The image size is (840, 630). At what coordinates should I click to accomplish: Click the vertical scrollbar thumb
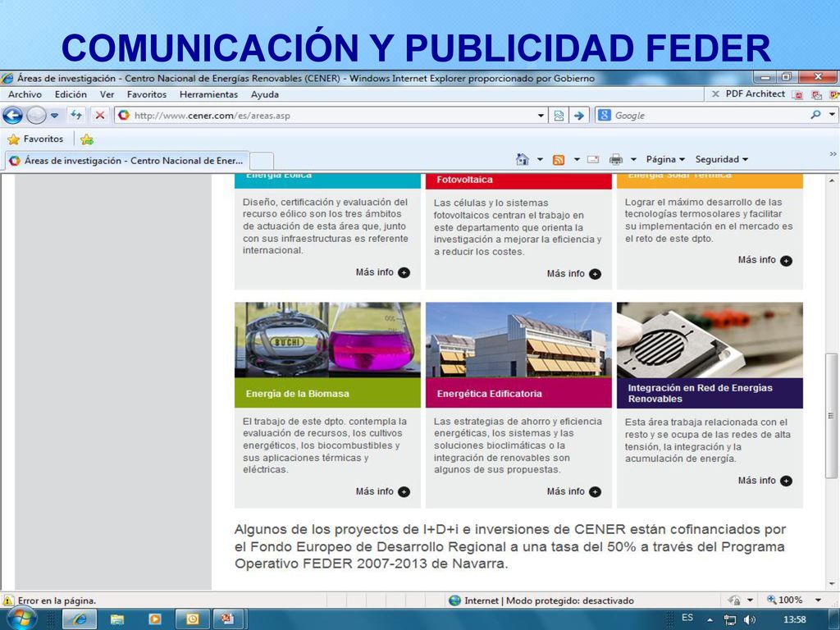coord(832,416)
